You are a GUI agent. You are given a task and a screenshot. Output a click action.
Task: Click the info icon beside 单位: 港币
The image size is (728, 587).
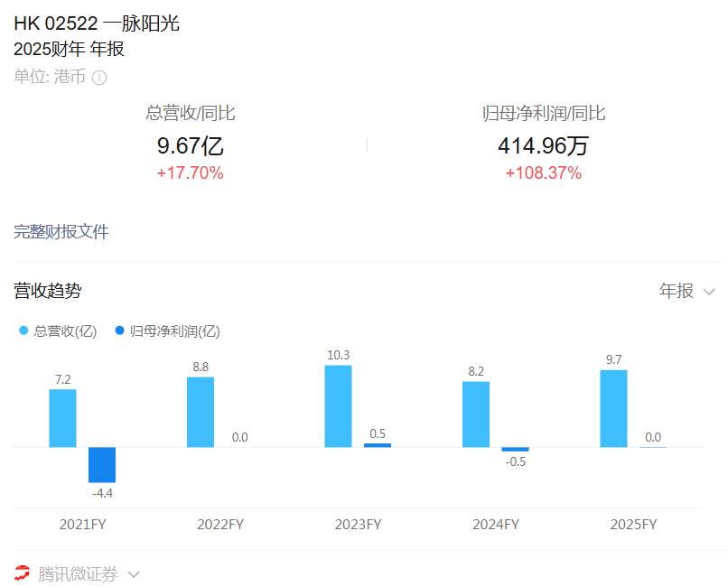[99, 78]
